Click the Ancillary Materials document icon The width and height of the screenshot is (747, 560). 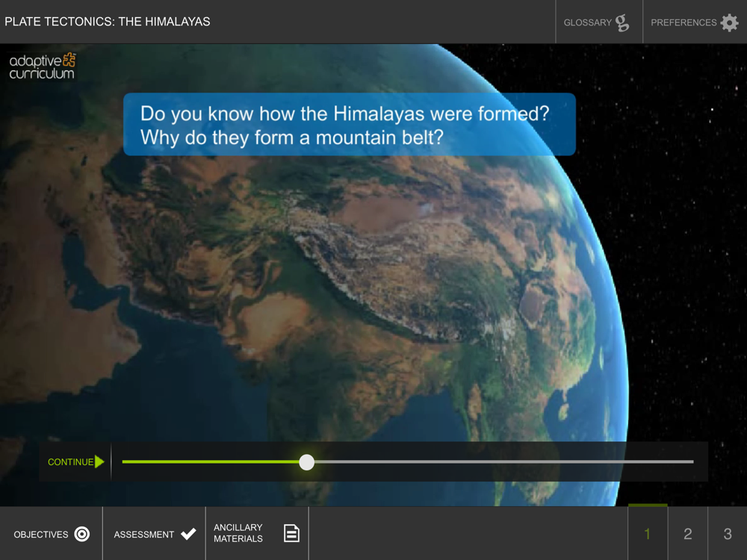point(291,533)
